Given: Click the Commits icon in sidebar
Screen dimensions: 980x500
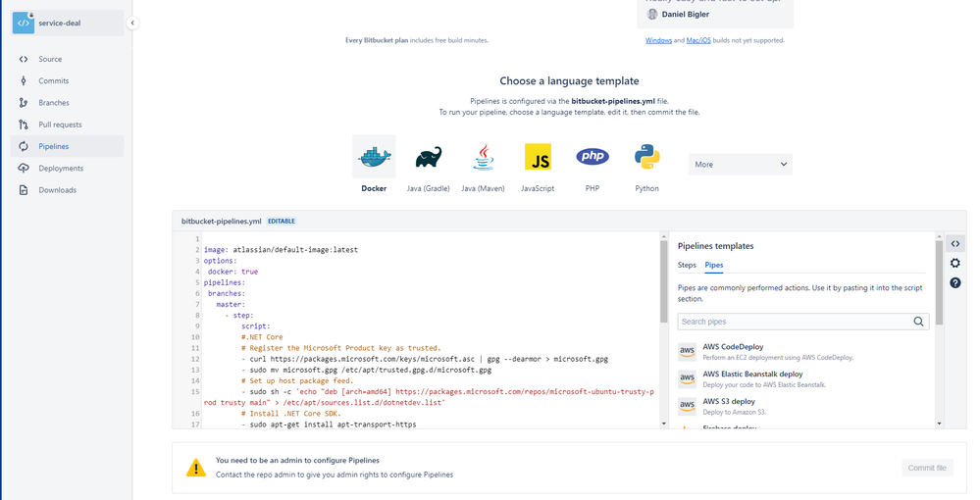Looking at the screenshot, I should pyautogui.click(x=24, y=80).
